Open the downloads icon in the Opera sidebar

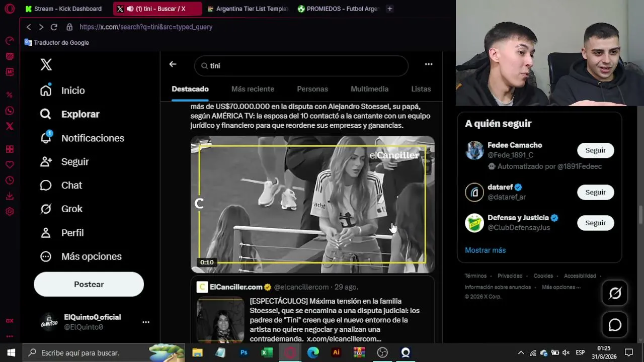[10, 196]
